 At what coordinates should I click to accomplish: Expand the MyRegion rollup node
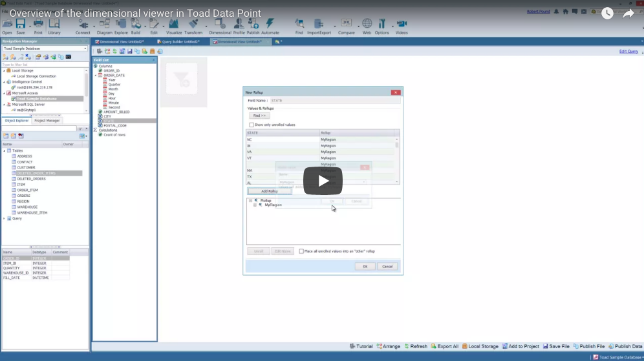tap(255, 205)
